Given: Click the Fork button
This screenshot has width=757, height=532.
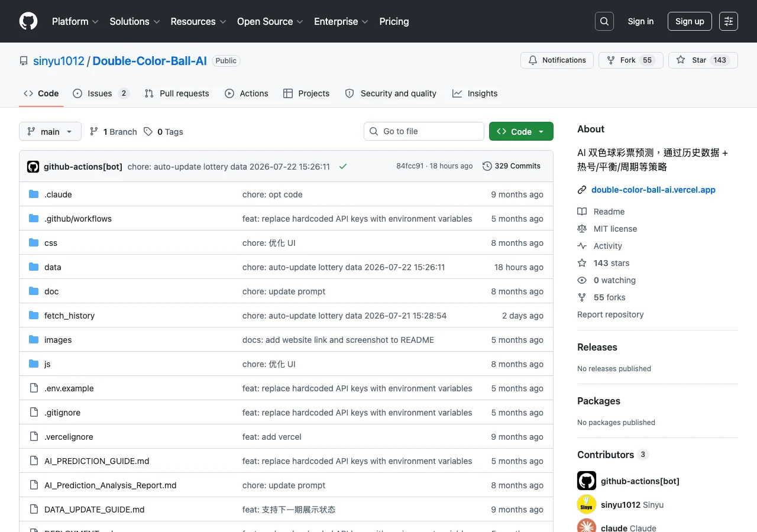Looking at the screenshot, I should point(631,60).
